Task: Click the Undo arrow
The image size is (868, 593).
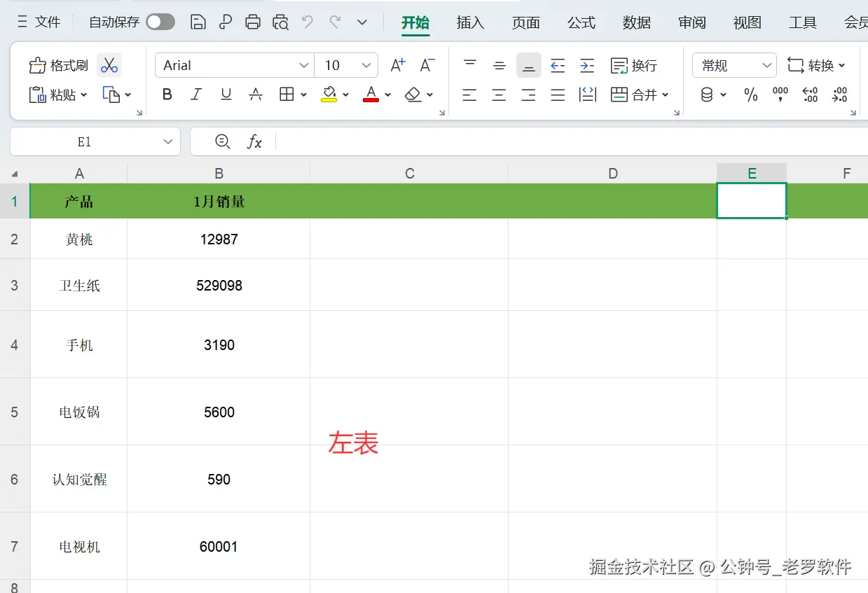Action: point(308,22)
